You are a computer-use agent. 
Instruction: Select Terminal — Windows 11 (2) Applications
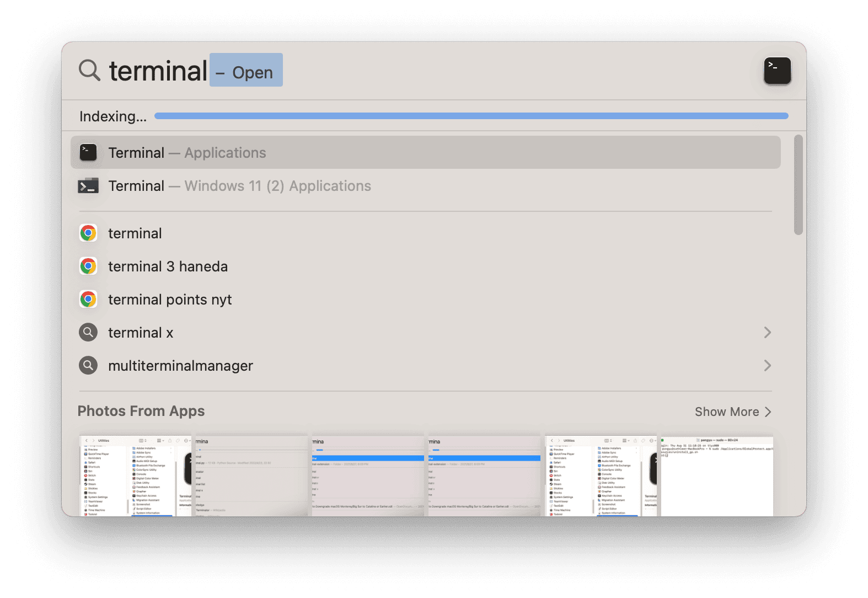click(425, 186)
